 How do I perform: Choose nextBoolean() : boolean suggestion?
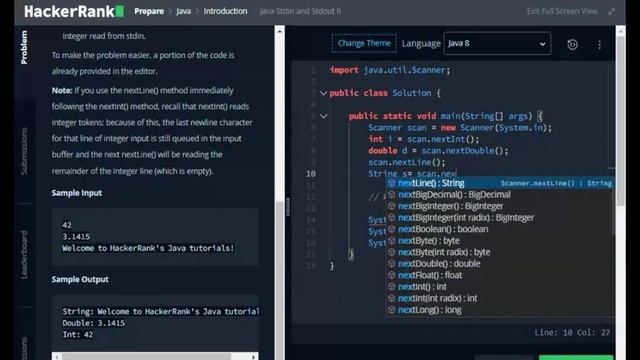tap(500, 229)
